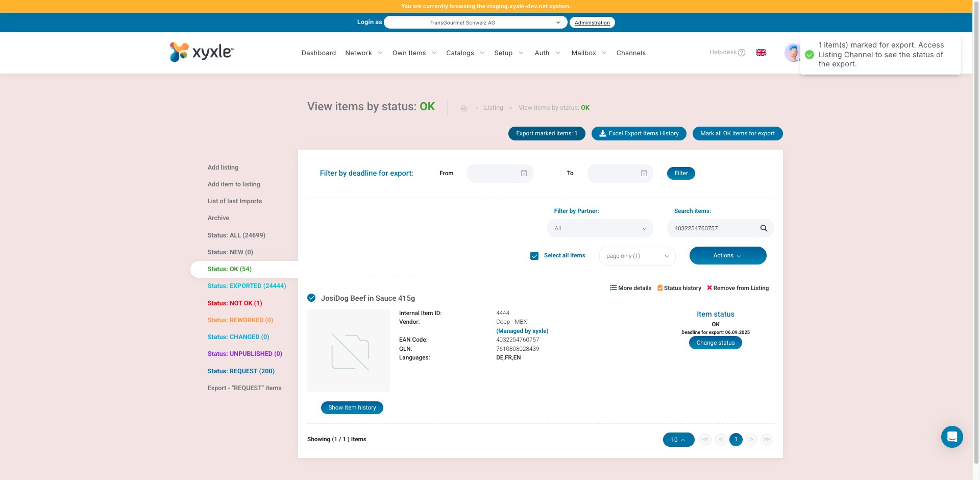Click Show Item history button
Viewport: 980px width, 480px height.
(352, 407)
